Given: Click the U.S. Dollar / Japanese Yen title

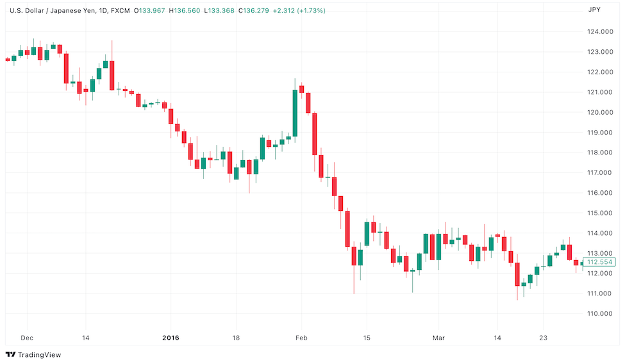Looking at the screenshot, I should [x=54, y=11].
